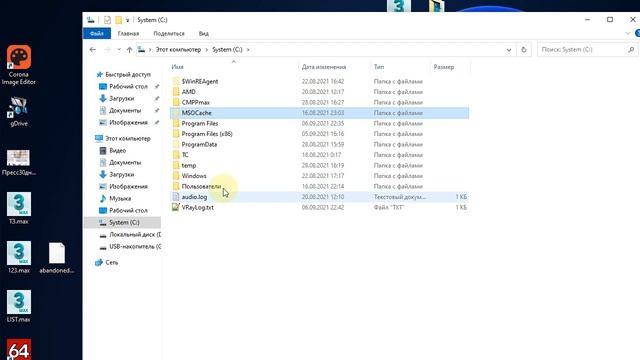The image size is (640, 360).
Task: Click the new folder quick access icon
Action: 118,20
